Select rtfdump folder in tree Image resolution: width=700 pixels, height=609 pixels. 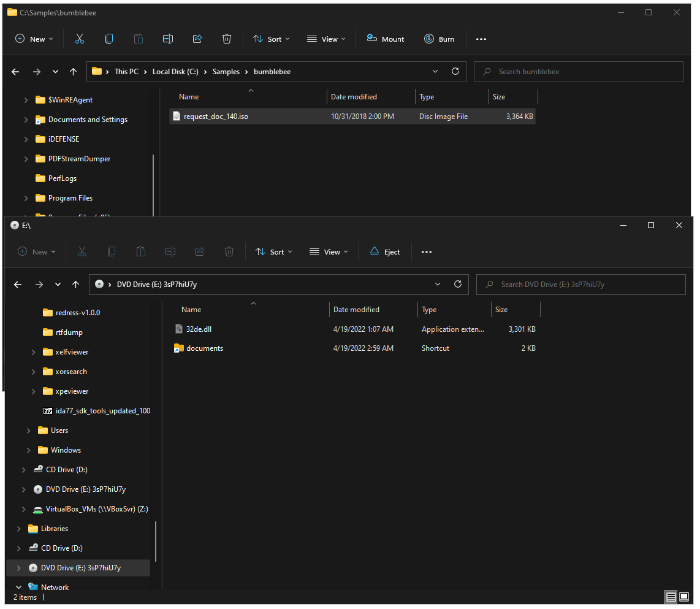(69, 332)
